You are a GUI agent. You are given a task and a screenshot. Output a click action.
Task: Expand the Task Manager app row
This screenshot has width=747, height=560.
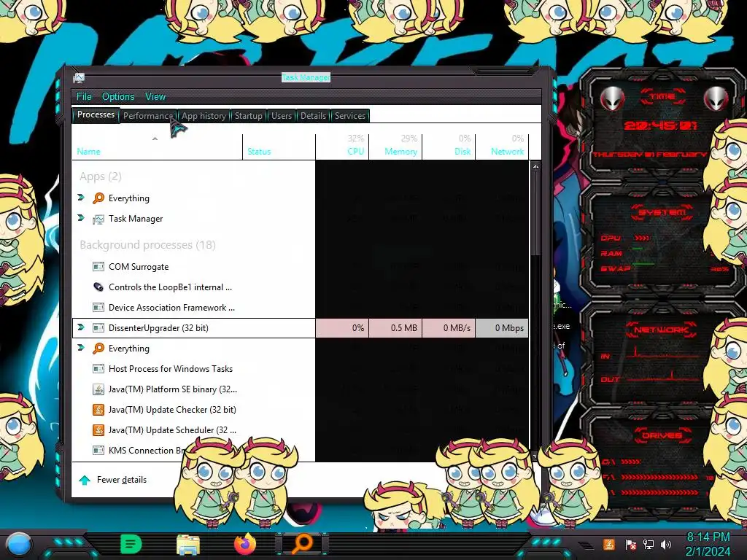[x=81, y=217]
